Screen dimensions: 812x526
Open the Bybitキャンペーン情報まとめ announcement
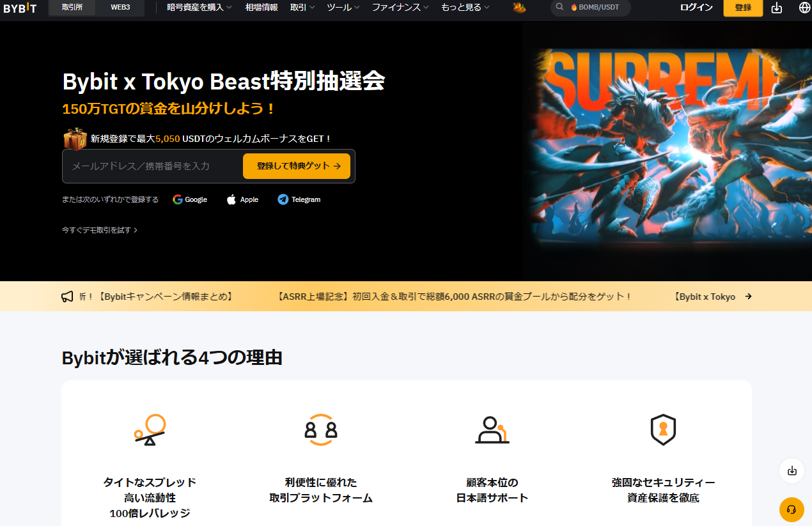click(156, 297)
